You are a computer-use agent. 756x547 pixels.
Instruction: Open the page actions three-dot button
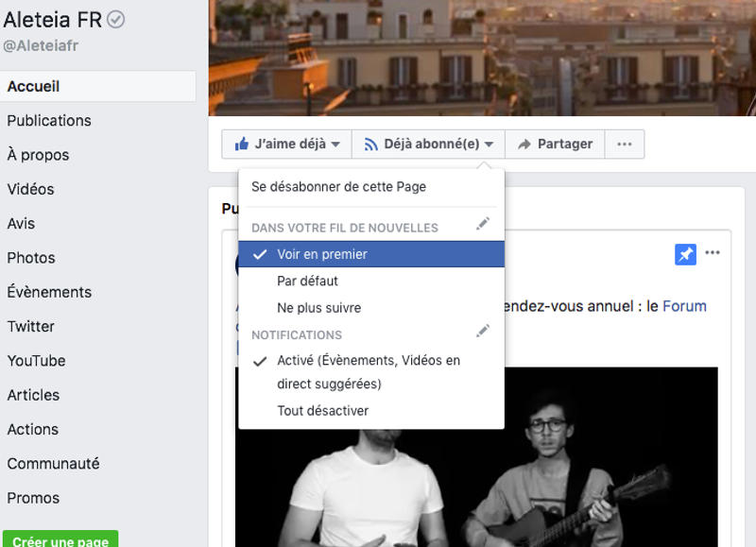tap(625, 145)
